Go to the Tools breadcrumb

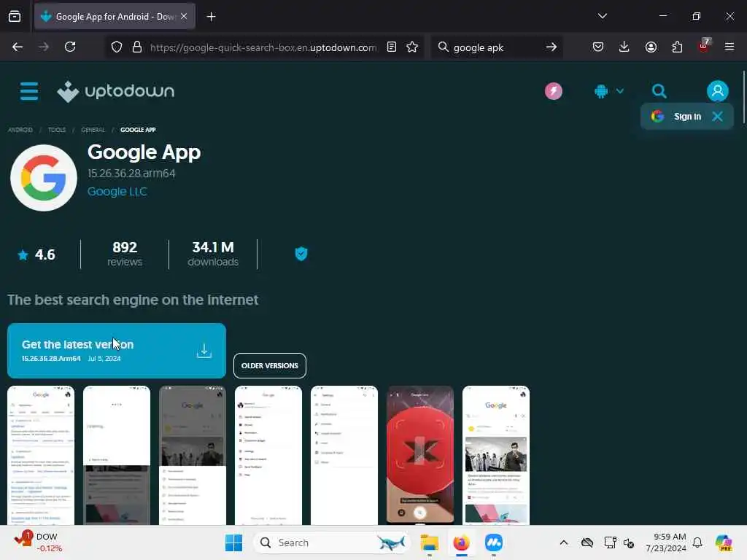coord(57,130)
